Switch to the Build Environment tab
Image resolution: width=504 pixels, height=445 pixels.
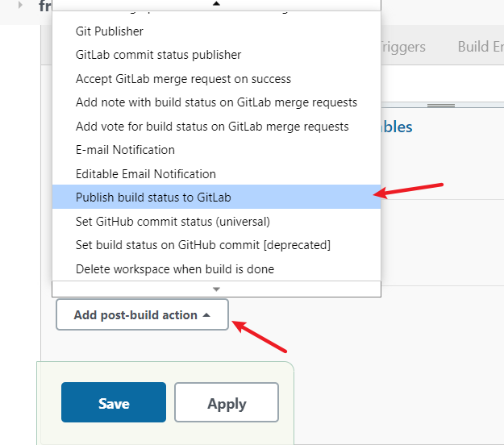pos(481,47)
